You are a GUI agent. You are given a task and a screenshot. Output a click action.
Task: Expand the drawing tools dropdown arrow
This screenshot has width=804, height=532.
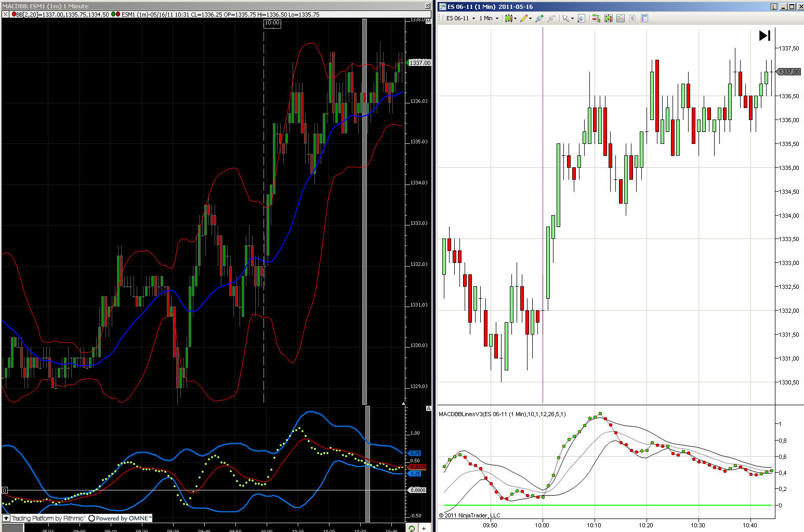(x=531, y=18)
